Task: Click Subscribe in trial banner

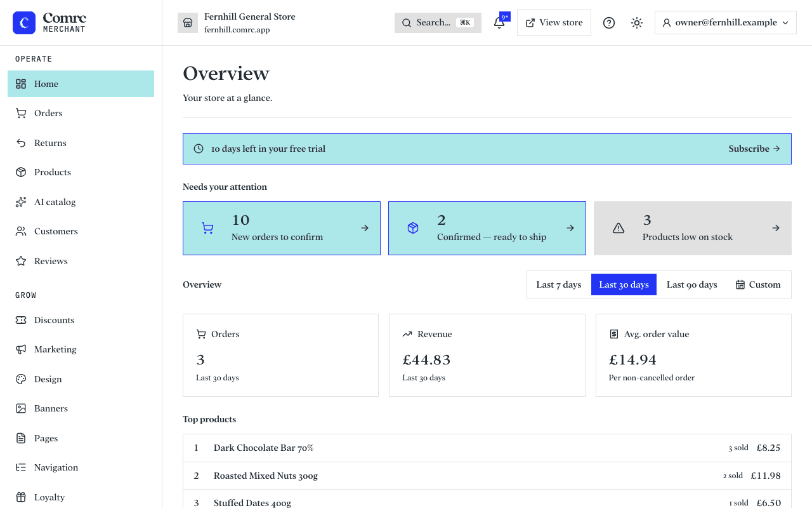Action: (x=754, y=149)
